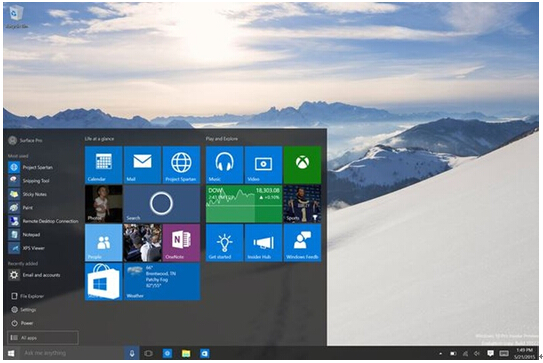
Task: Click the Surface Pro user account
Action: 25,140
